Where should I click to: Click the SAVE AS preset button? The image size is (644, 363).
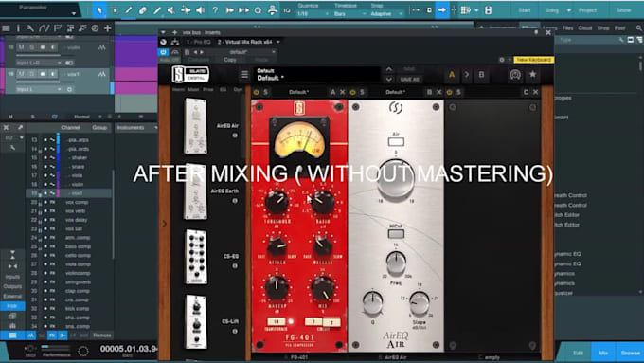[x=409, y=80]
